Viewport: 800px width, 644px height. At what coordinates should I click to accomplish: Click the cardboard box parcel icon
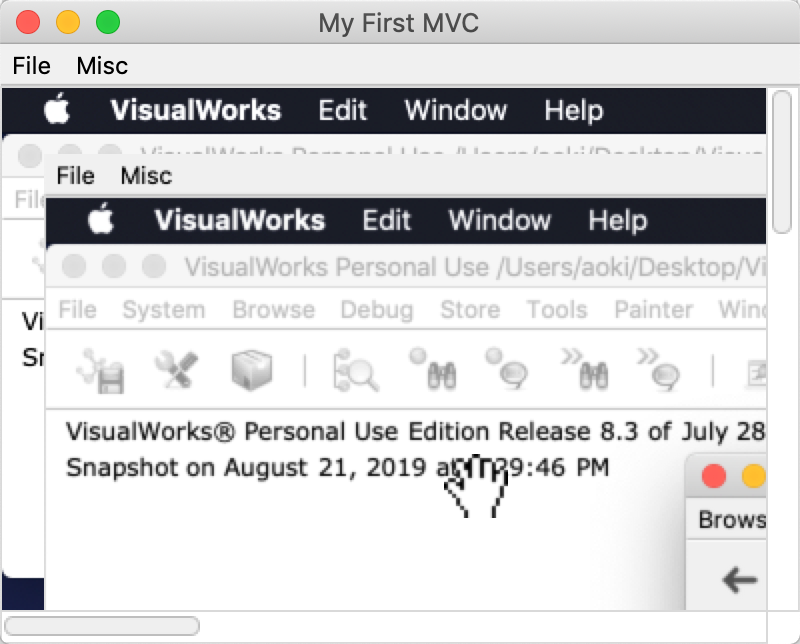252,369
